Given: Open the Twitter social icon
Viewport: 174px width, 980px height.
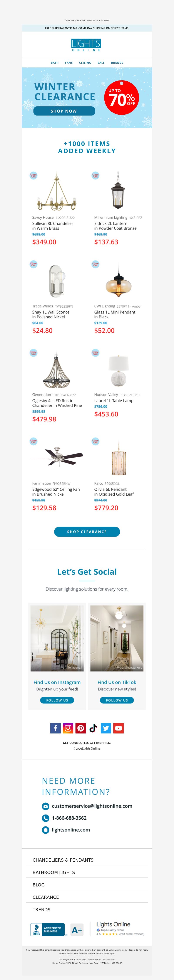Looking at the screenshot, I should tap(106, 728).
